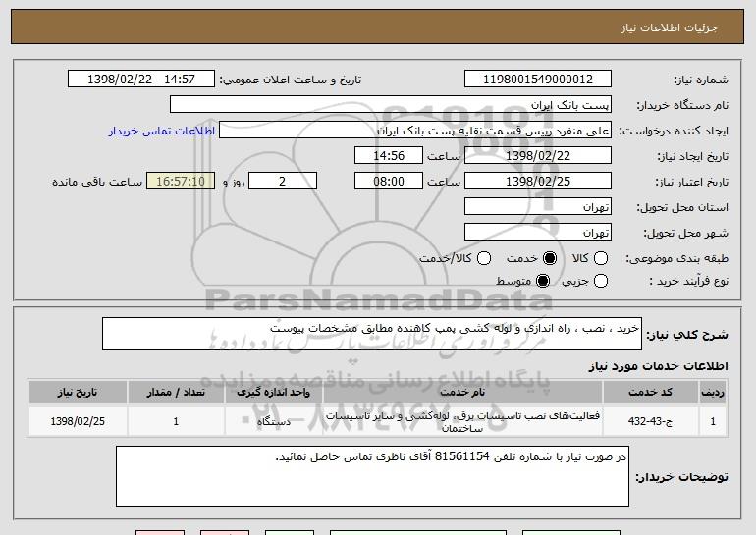Click the شماره نیاز field 1198001549000012
This screenshot has width=756, height=535.
[x=538, y=80]
